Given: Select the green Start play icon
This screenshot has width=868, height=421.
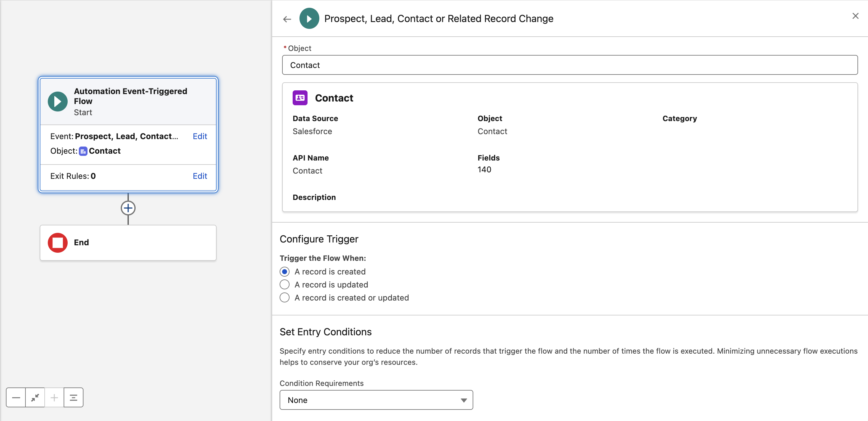Looking at the screenshot, I should pos(57,101).
